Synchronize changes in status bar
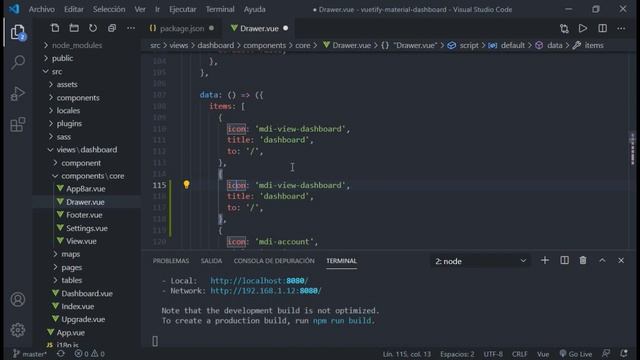Viewport: 640px width, 360px height. point(60,353)
